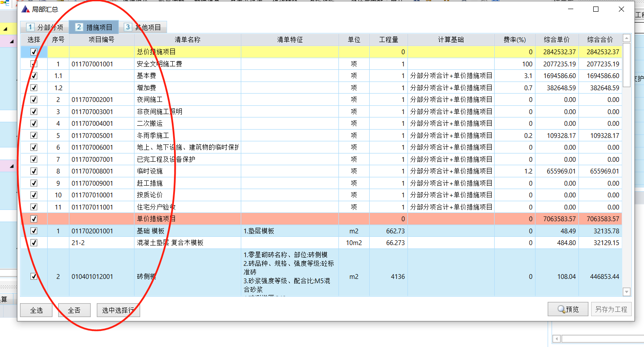The image size is (644, 347).
Task: Click the 综合单价 column header
Action: pyautogui.click(x=557, y=40)
